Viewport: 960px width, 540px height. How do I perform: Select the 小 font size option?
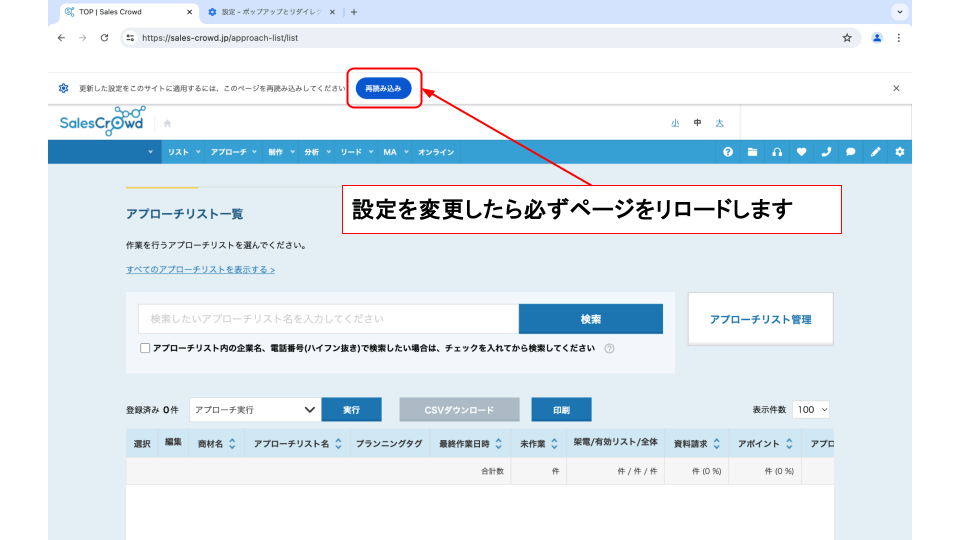pyautogui.click(x=675, y=123)
